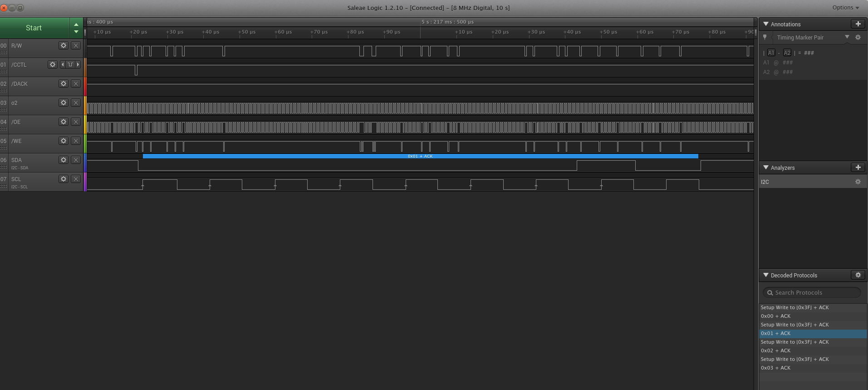Click the /CCTL falling edge trigger icon
This screenshot has height=390, width=868.
[70, 64]
